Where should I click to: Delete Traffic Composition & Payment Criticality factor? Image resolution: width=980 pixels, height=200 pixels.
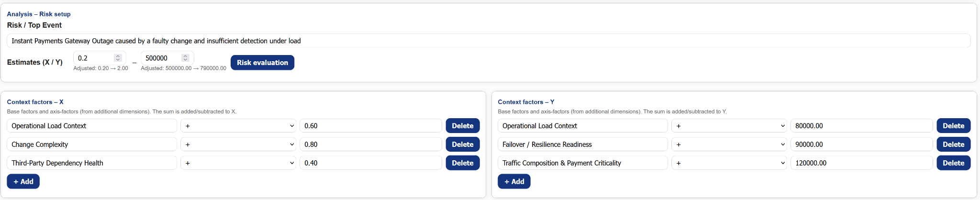953,163
